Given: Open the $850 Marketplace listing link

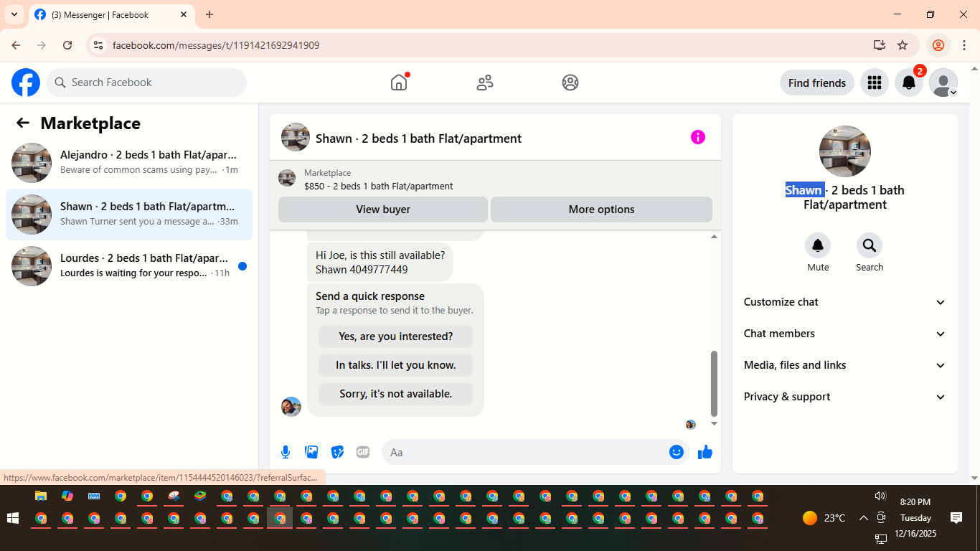Looking at the screenshot, I should (x=379, y=186).
